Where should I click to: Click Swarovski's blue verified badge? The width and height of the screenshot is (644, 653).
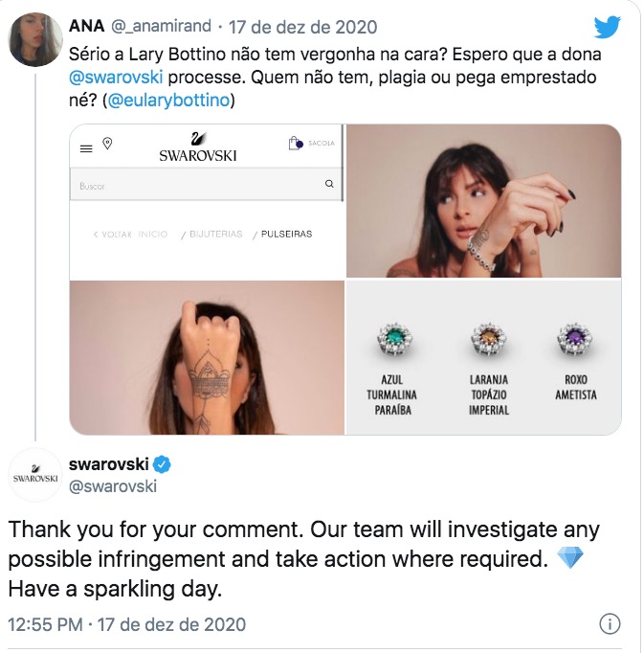click(x=163, y=464)
